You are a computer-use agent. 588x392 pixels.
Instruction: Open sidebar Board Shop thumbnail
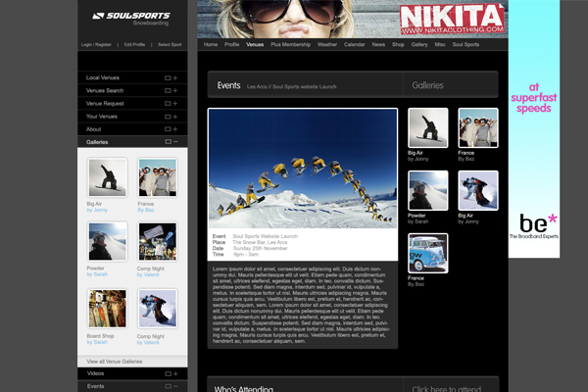coord(107,309)
